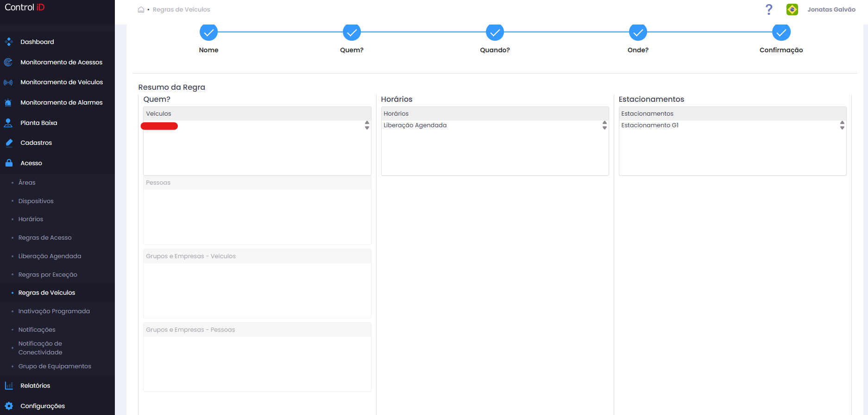Click the Veículos list scroll arrows

click(x=367, y=125)
